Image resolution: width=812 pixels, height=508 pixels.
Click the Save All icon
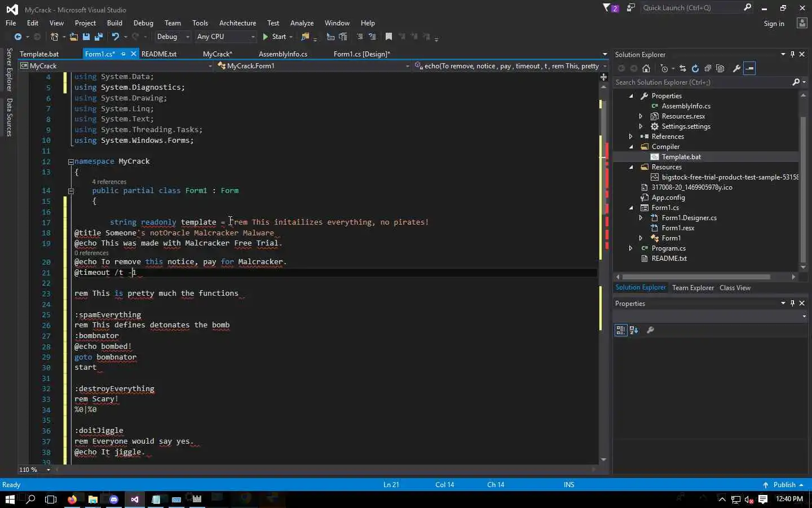99,37
